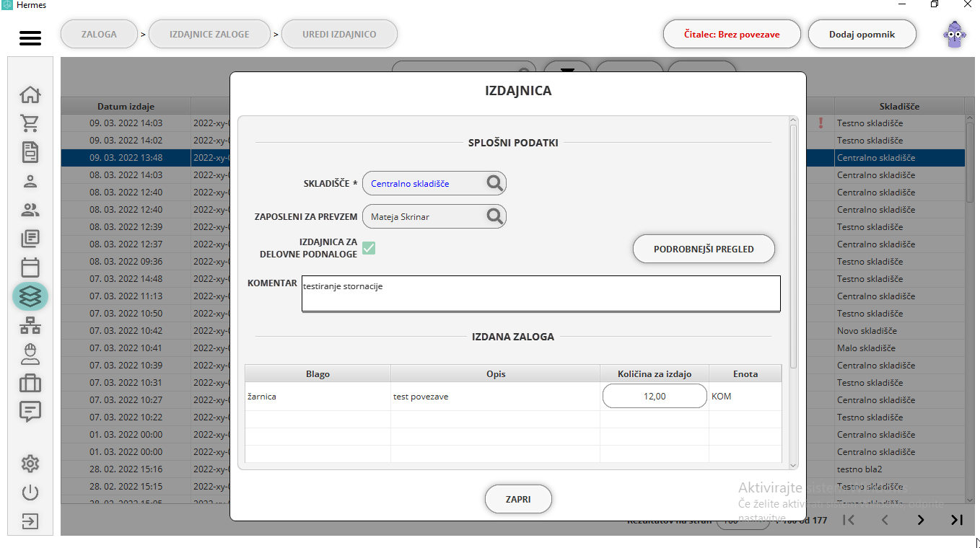Select row dated 09. 03. 2022 14:02
The image size is (980, 548).
126,141
